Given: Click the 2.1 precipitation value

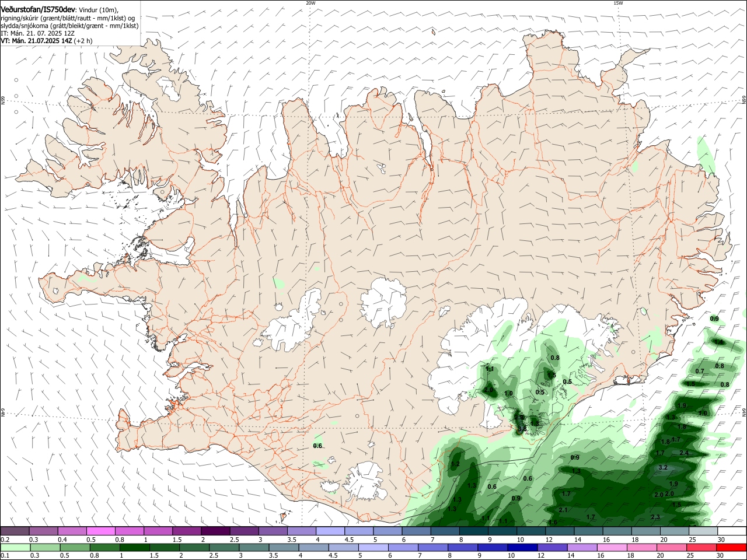Looking at the screenshot, I should coord(563,510).
